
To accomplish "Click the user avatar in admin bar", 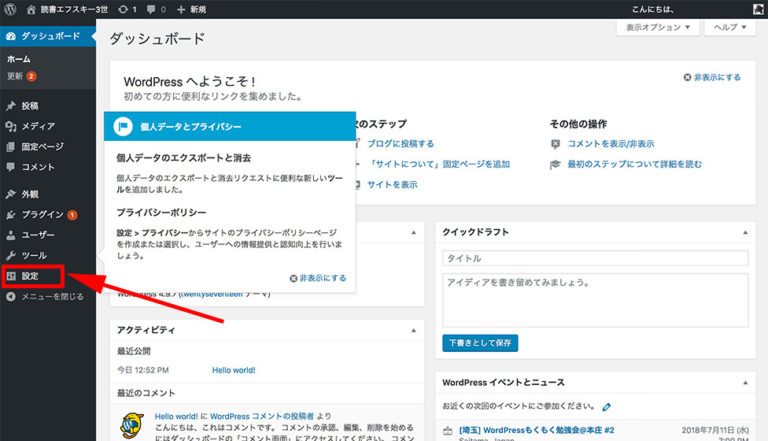I will (x=758, y=9).
